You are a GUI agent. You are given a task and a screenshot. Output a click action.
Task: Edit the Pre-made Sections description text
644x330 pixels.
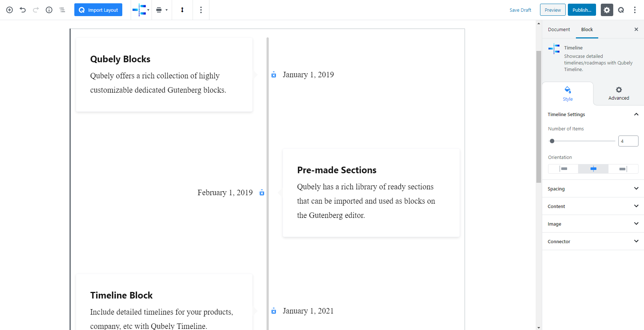[x=366, y=201]
